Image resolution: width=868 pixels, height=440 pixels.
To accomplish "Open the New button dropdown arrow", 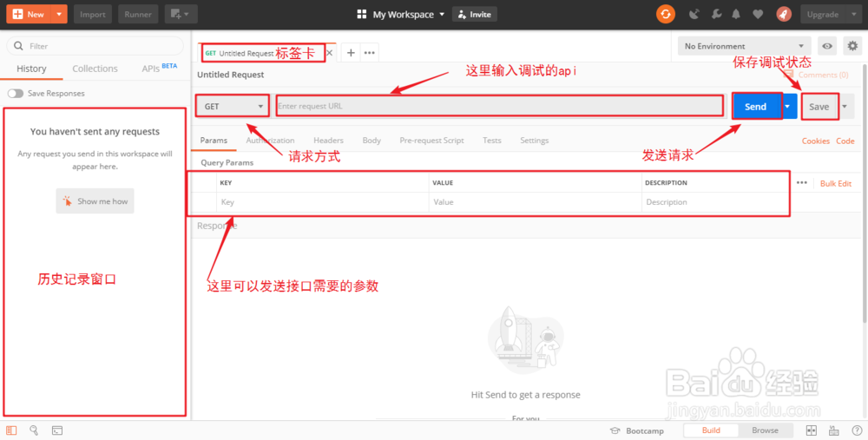I will 59,15.
